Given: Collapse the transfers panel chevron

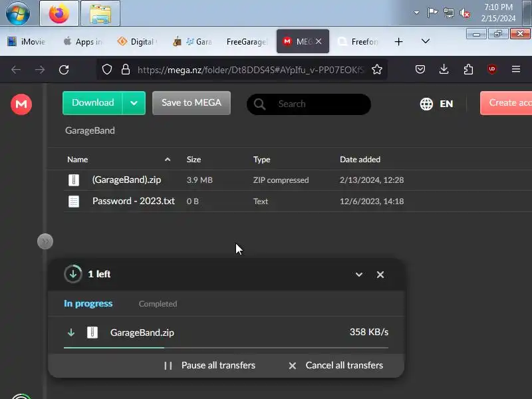Looking at the screenshot, I should click(359, 275).
